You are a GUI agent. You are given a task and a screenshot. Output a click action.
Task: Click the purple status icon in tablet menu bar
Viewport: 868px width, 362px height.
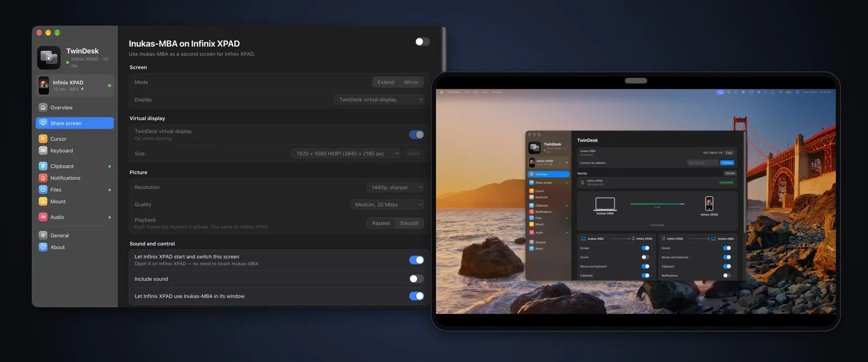click(x=720, y=92)
